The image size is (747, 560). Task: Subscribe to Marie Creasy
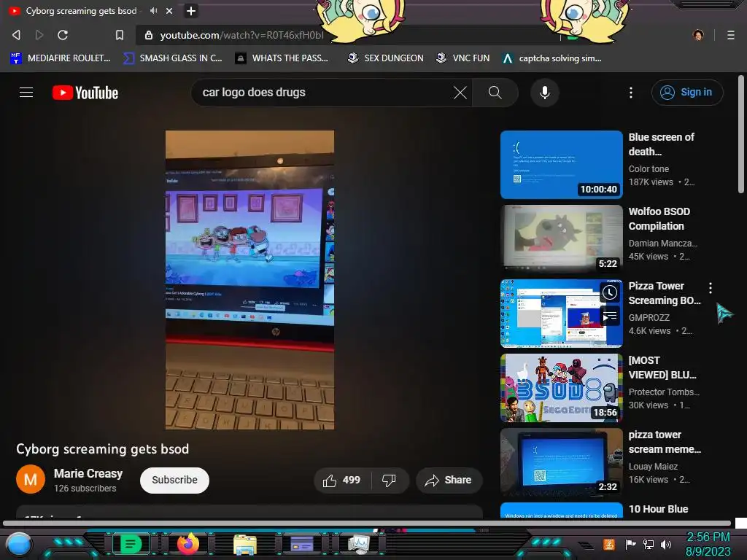coord(174,480)
